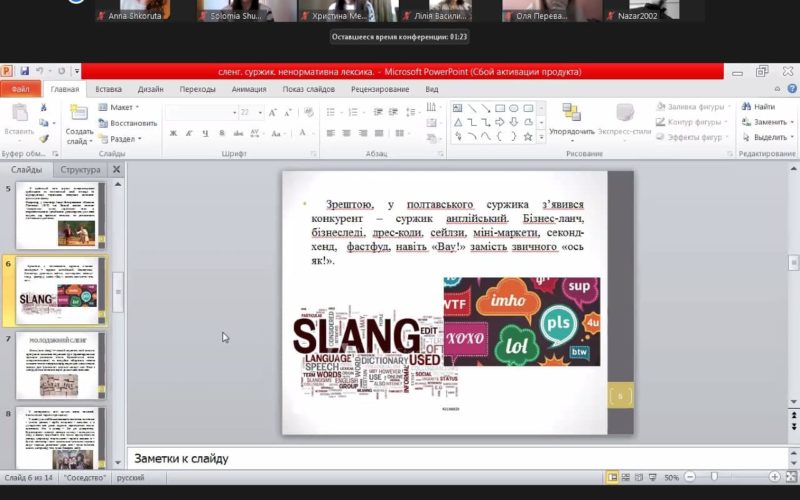Switch to Структура (Outline) pane tab

[81, 170]
